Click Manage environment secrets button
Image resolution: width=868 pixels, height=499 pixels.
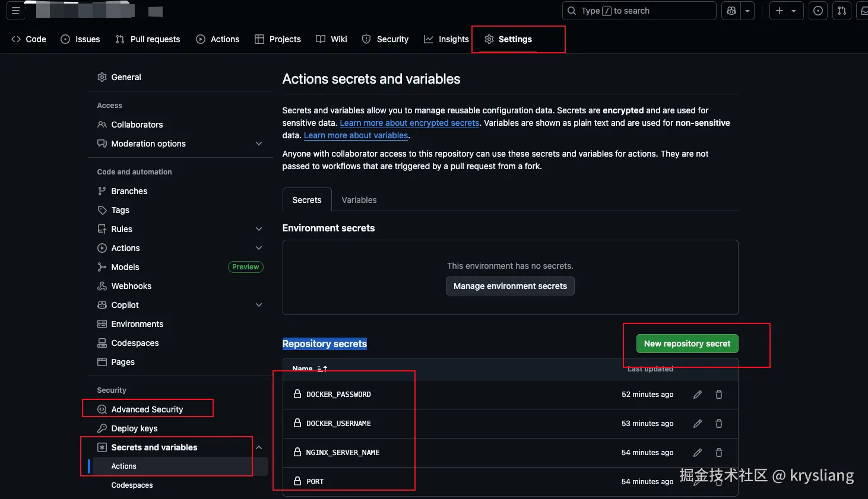click(x=510, y=286)
